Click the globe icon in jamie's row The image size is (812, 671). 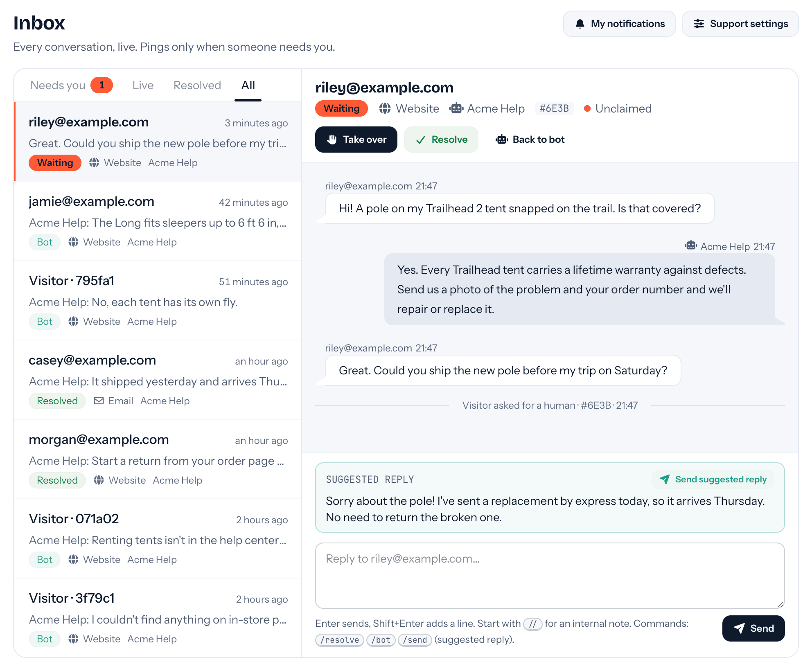pyautogui.click(x=73, y=242)
